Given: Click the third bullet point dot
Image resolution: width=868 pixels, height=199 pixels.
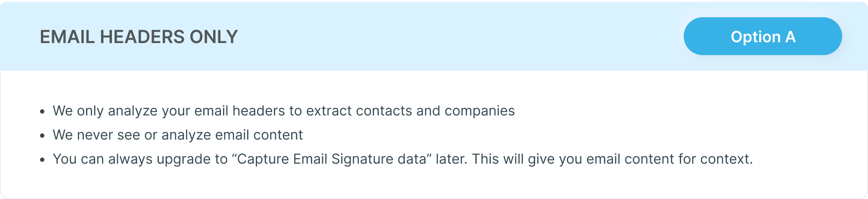Looking at the screenshot, I should click(x=42, y=160).
